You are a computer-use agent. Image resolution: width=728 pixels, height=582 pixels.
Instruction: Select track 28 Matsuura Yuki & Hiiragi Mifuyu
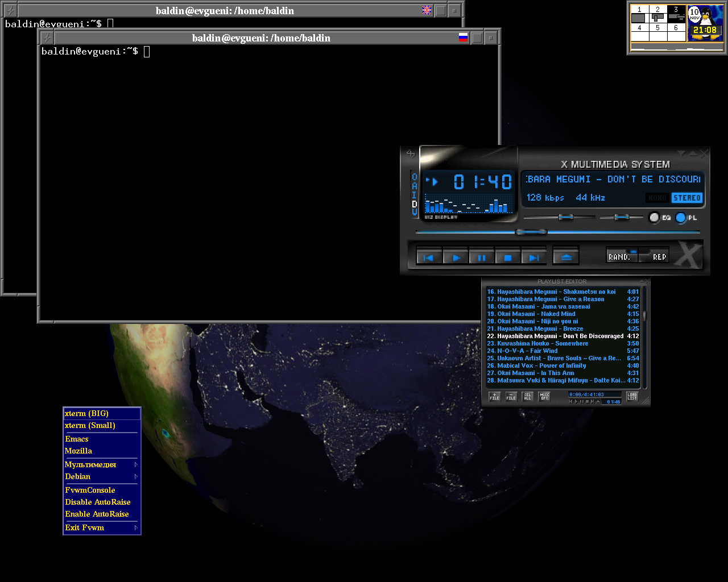point(562,380)
